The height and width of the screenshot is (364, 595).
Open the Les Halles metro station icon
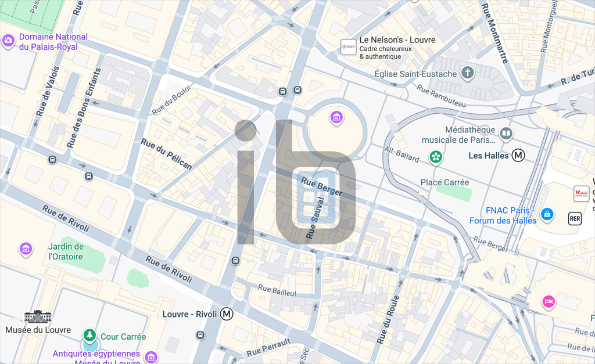click(x=518, y=155)
